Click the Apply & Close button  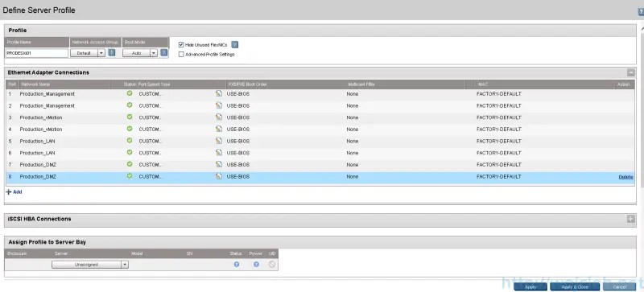coord(575,287)
